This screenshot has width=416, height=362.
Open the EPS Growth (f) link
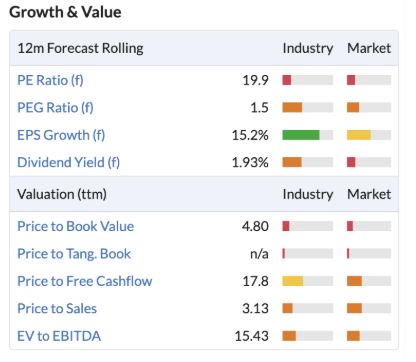61,135
